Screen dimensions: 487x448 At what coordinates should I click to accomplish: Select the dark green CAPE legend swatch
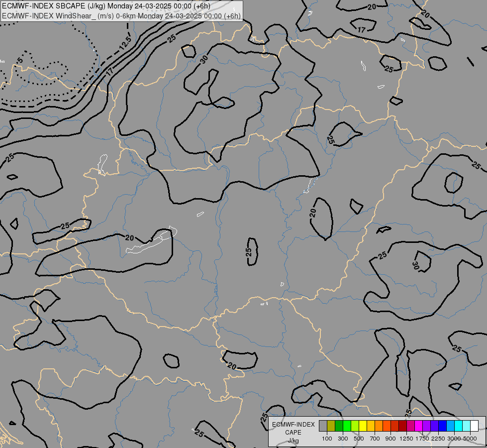(x=339, y=426)
